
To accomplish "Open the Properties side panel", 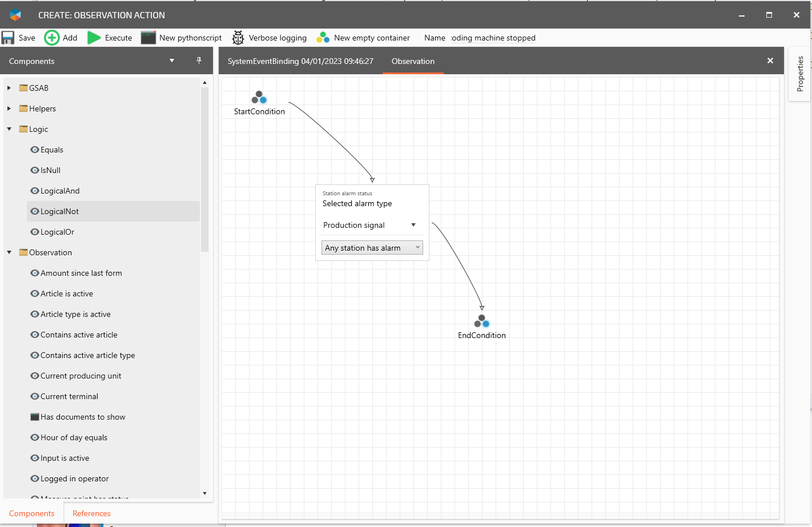I will (x=799, y=74).
